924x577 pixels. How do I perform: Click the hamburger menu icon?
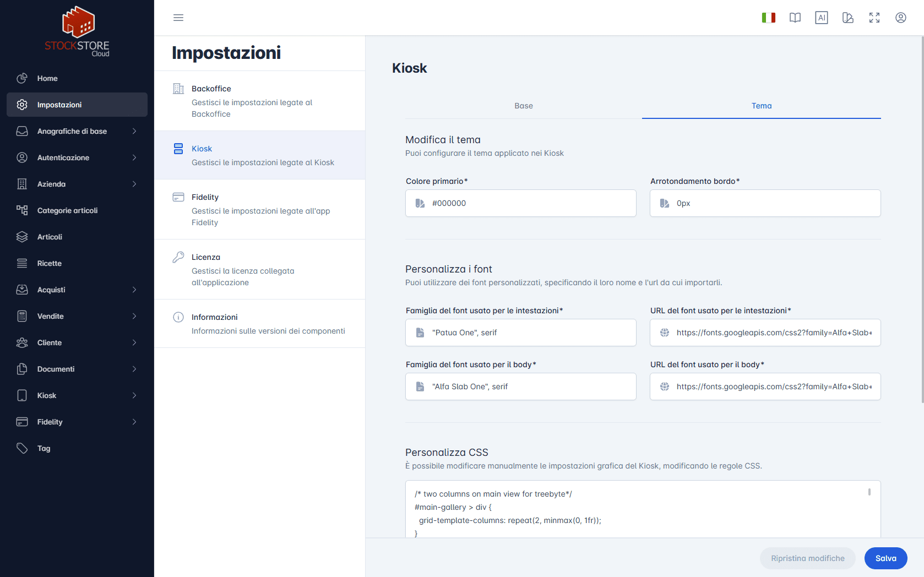pyautogui.click(x=178, y=18)
